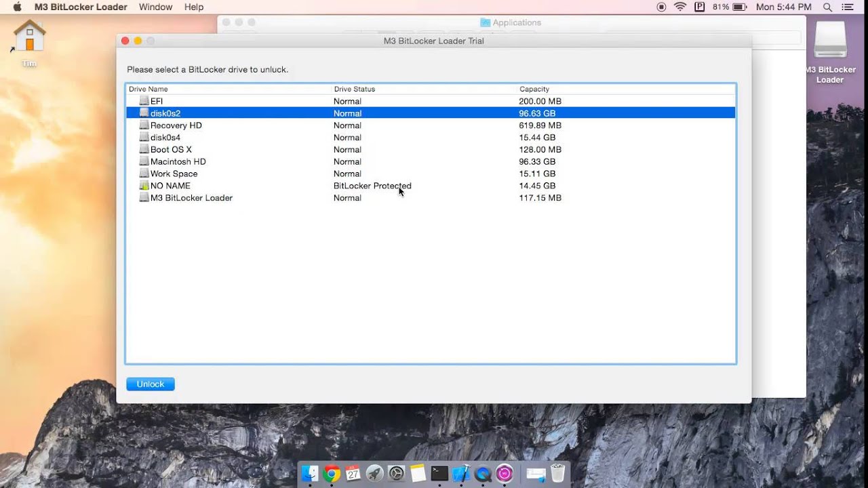868x488 pixels.
Task: Select the "Work Space" drive name
Action: point(174,174)
